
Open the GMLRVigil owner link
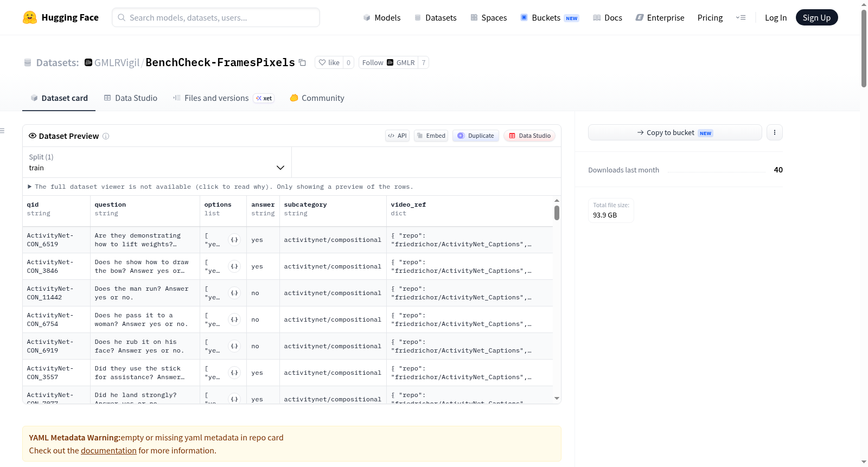point(117,62)
